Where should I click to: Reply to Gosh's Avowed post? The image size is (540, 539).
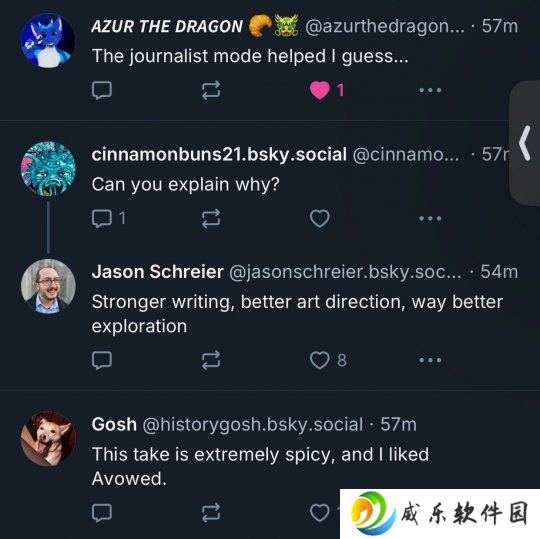tap(102, 513)
